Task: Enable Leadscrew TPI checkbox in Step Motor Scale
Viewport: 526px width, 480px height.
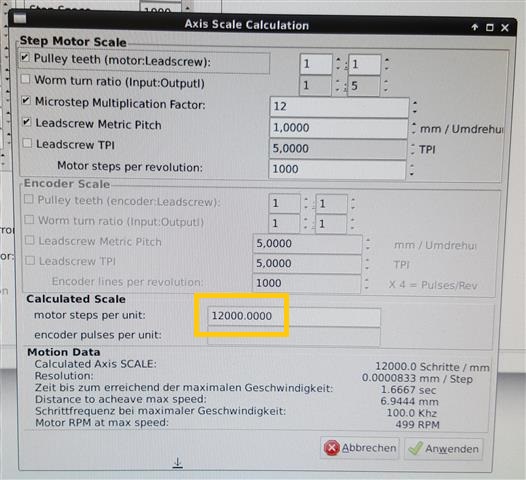Action: coord(27,143)
